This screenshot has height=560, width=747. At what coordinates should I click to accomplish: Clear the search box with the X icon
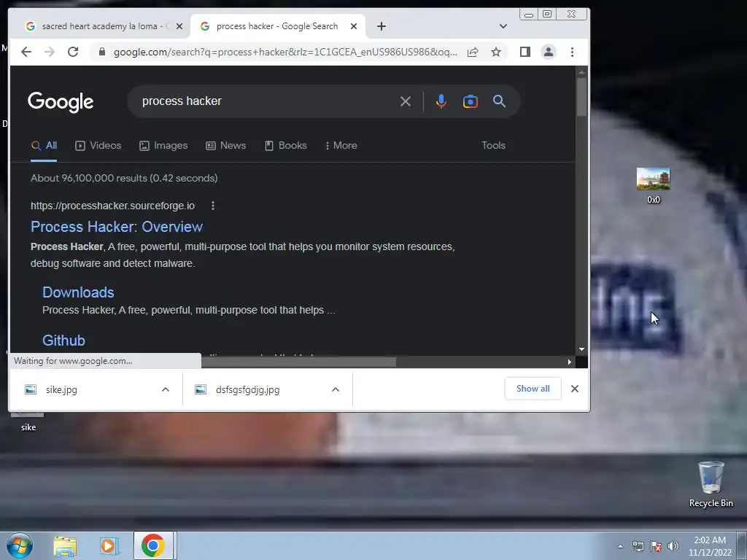(406, 101)
